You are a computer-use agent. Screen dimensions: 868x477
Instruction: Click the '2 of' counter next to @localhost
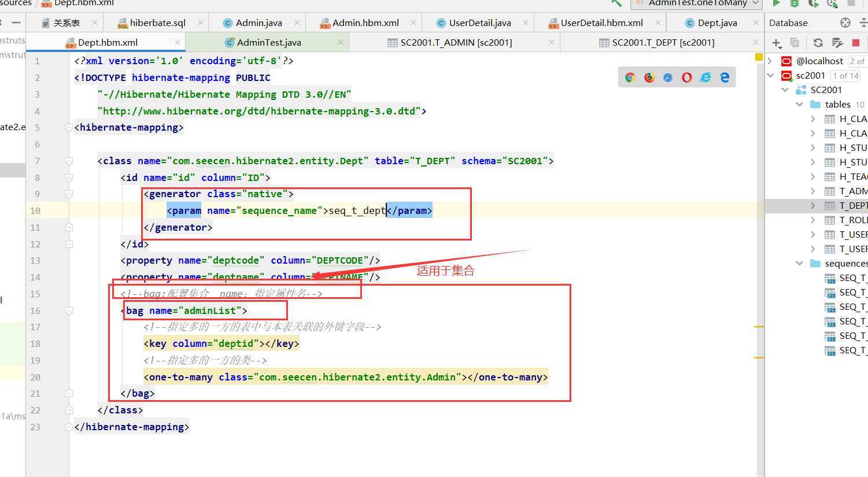(858, 61)
